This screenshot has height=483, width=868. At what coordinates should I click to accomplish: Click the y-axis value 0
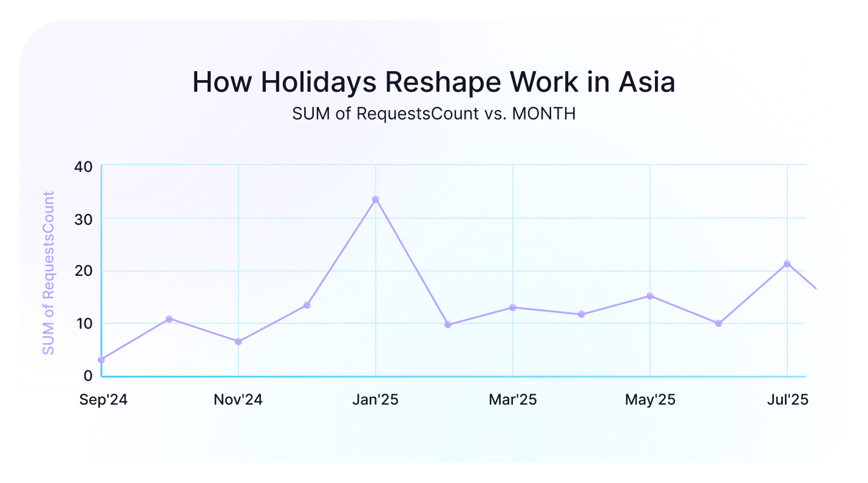coord(89,375)
